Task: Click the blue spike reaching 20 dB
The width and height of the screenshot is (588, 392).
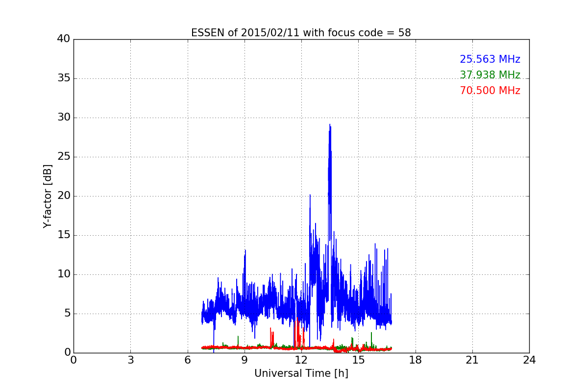Action: [310, 195]
